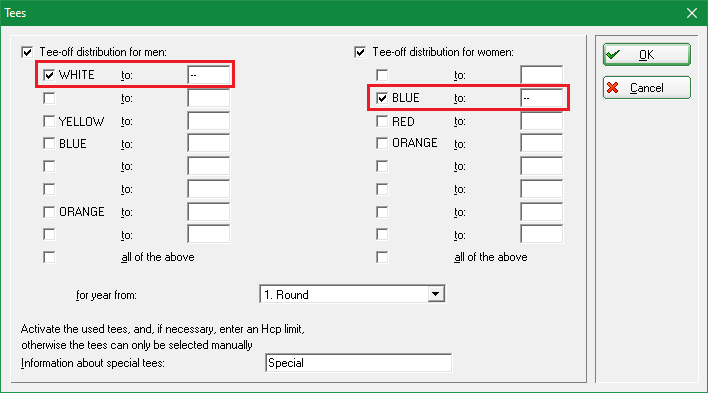This screenshot has height=393, width=708.
Task: Enable the men's BLUE tee checkbox
Action: [49, 144]
